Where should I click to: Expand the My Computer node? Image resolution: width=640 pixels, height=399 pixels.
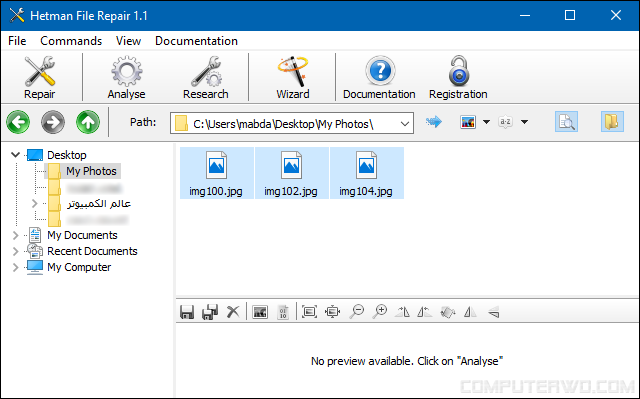16,267
